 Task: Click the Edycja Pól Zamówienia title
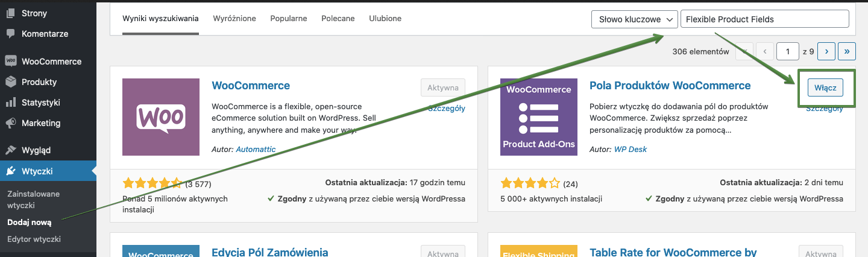coord(269,252)
